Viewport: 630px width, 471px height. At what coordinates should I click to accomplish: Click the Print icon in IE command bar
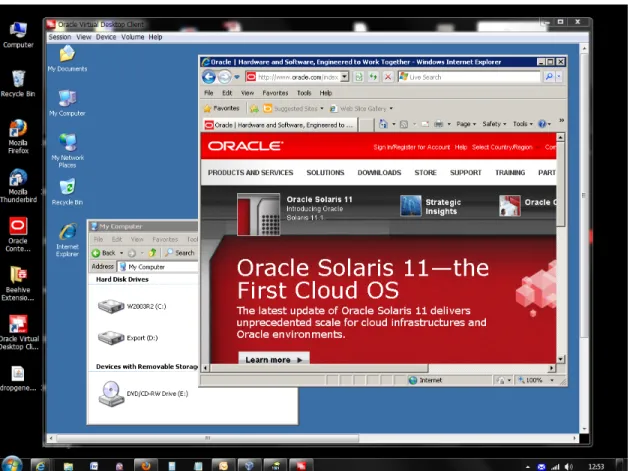tap(438, 124)
